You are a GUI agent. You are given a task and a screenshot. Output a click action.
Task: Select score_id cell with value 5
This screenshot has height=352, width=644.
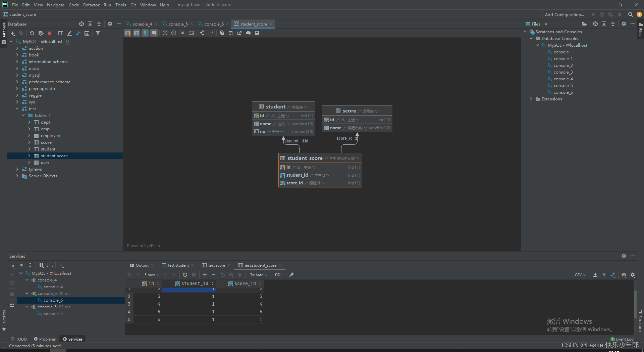(x=240, y=312)
